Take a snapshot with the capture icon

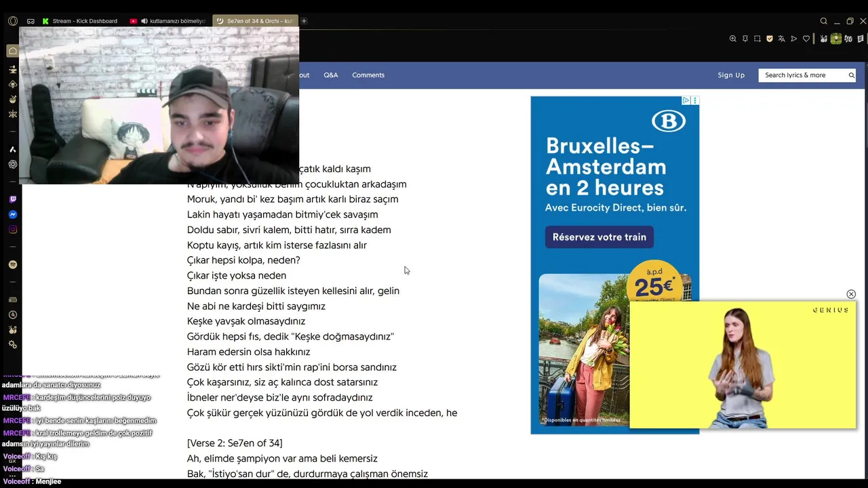pos(757,39)
